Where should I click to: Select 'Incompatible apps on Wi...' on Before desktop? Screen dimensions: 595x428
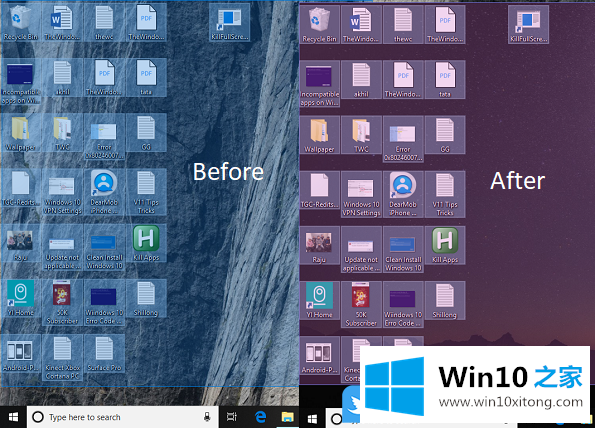20,82
